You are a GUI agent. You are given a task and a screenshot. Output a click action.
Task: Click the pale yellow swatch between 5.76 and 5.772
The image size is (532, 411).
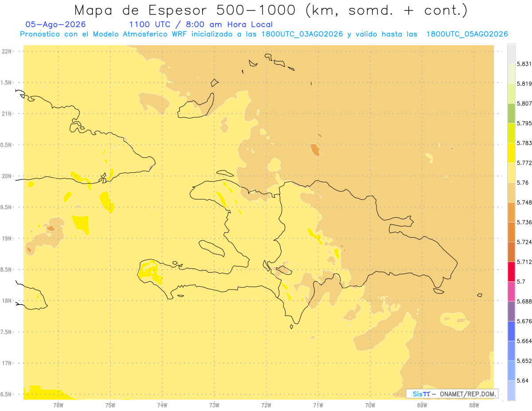pyautogui.click(x=511, y=172)
